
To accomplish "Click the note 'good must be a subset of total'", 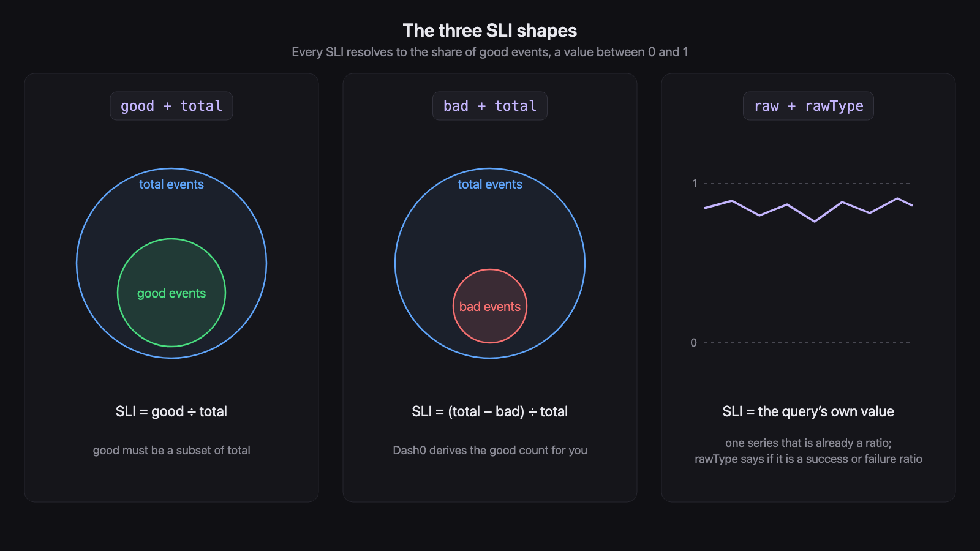I will (x=171, y=450).
